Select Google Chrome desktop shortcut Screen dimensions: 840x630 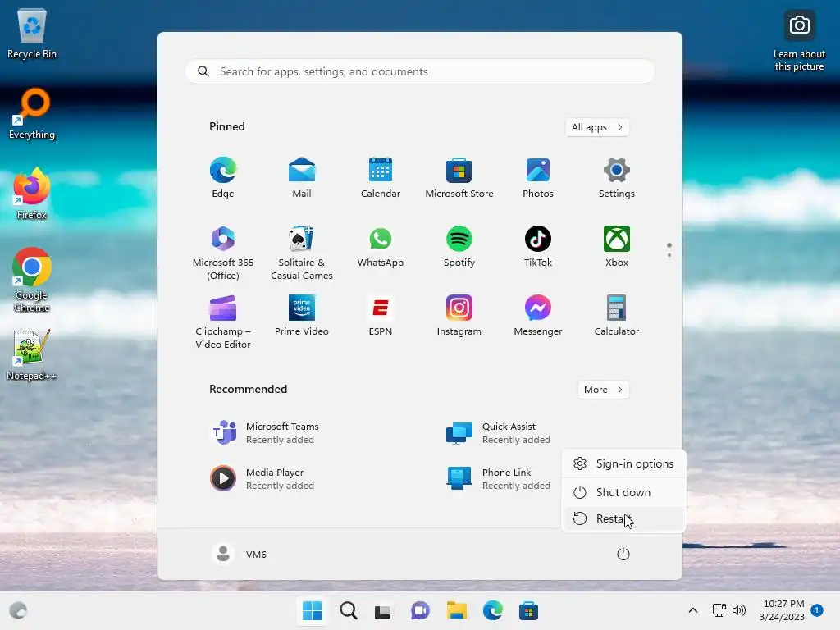click(x=32, y=280)
